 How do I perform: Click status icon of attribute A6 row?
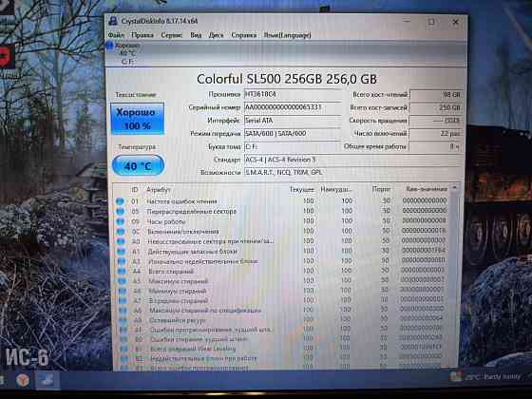click(x=123, y=291)
